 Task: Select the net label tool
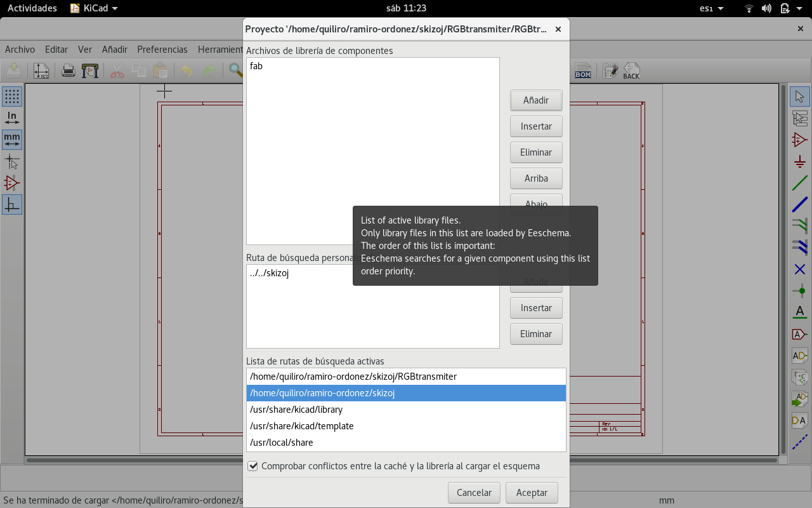coord(800,312)
